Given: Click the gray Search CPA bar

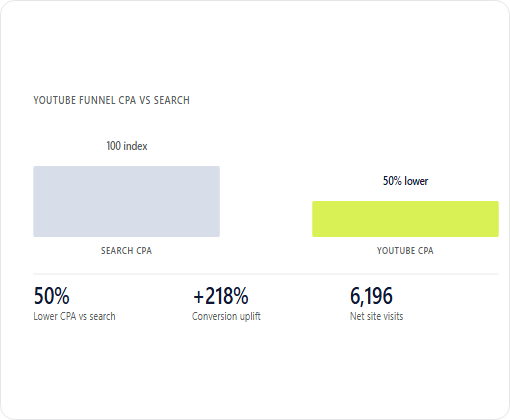Looking at the screenshot, I should click(126, 201).
